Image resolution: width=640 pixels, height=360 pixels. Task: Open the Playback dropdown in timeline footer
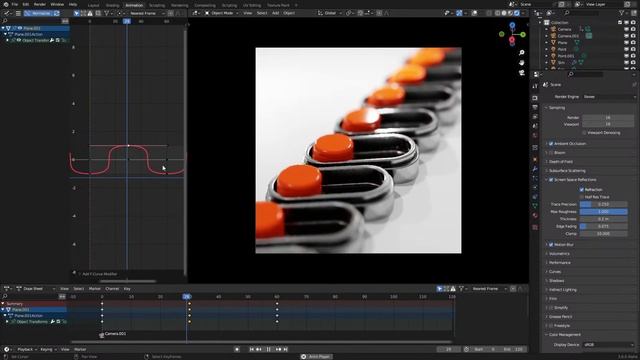[27, 349]
